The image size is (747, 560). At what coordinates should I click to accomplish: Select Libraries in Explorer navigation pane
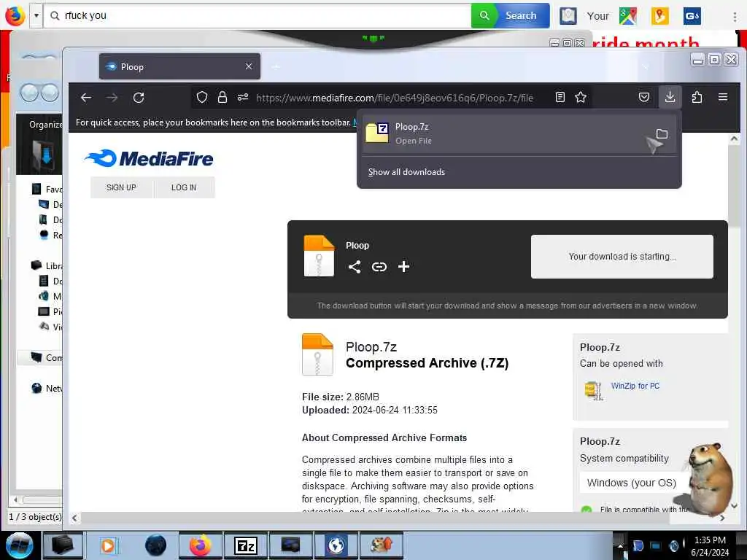coord(47,265)
